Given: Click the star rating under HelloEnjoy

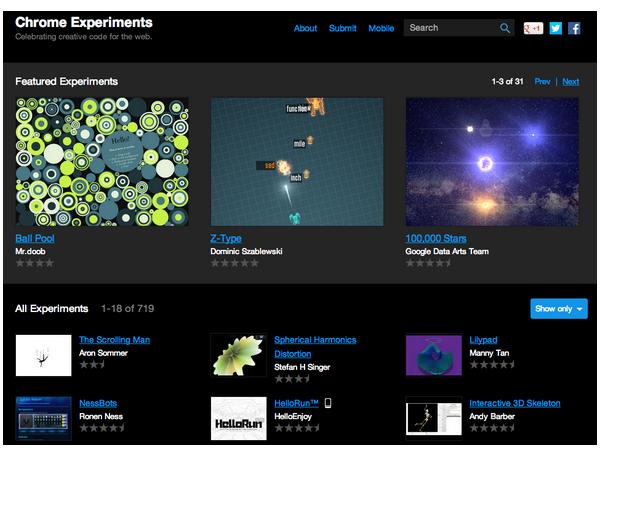Looking at the screenshot, I should [x=297, y=428].
